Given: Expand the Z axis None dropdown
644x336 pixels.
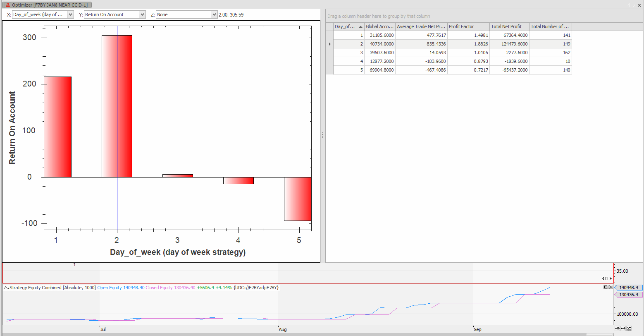Looking at the screenshot, I should click(214, 14).
